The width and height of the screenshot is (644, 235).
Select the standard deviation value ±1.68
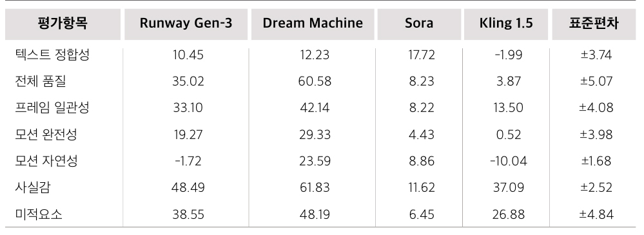(x=596, y=161)
